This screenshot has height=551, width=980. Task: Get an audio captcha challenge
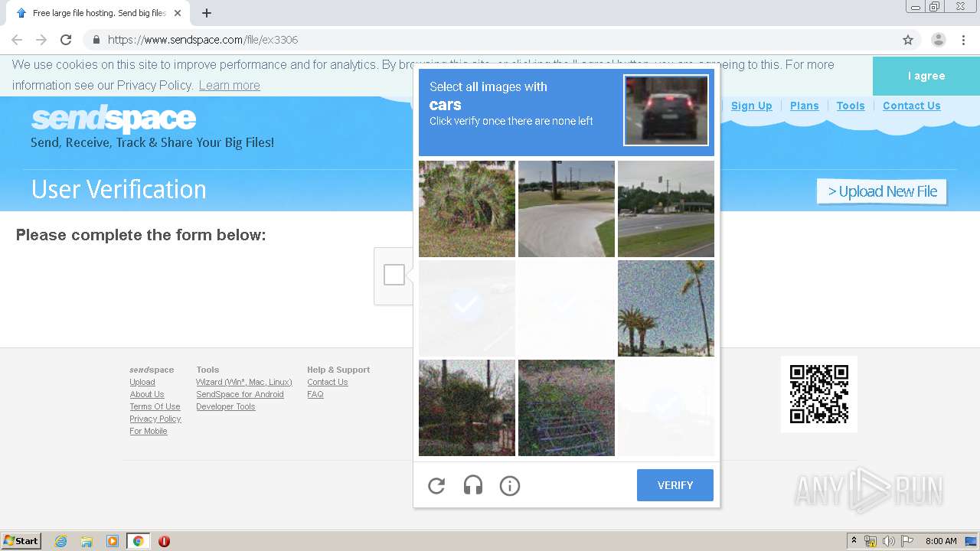[473, 485]
